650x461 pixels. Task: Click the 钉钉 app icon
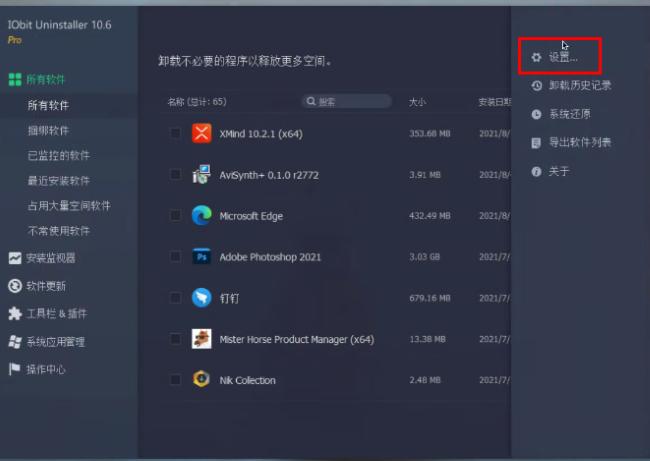[x=202, y=298]
